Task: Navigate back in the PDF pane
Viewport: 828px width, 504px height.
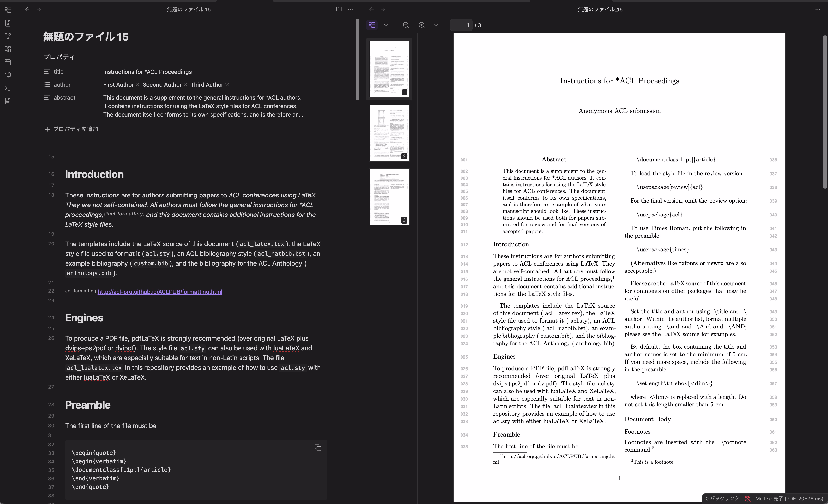Action: click(371, 9)
